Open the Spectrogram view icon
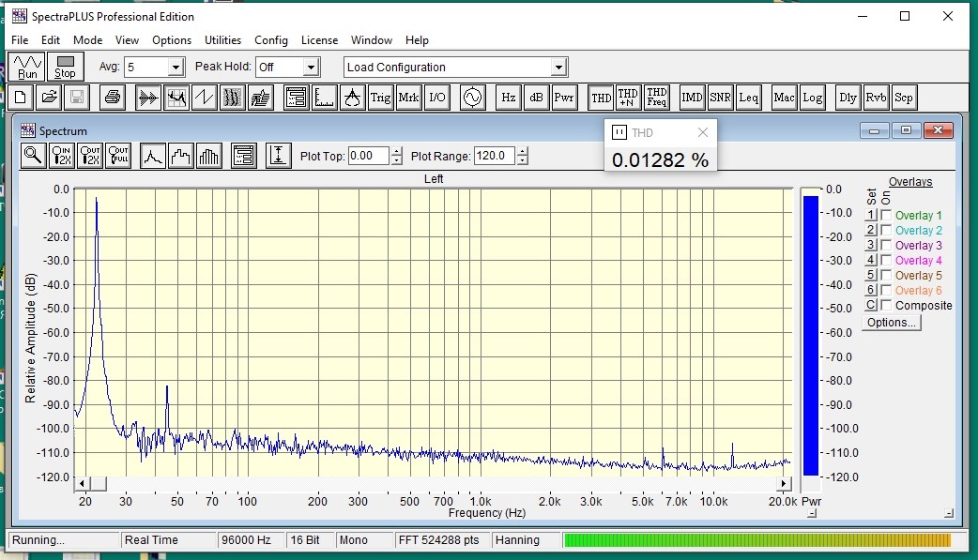 click(232, 98)
